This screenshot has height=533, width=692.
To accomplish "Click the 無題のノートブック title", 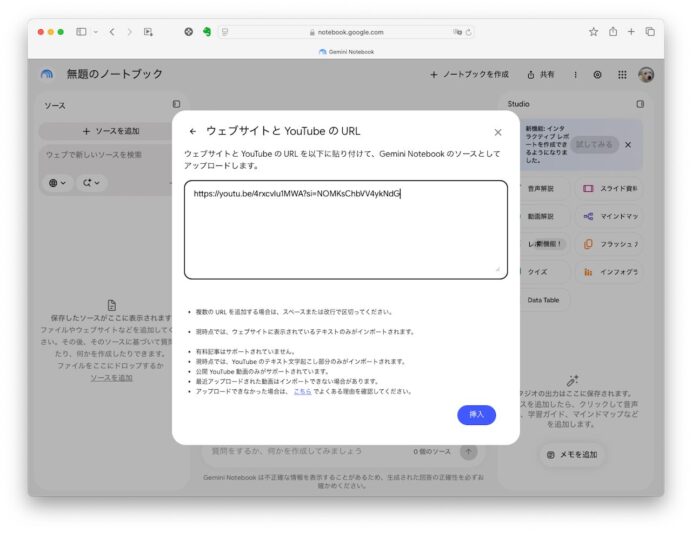I will (115, 74).
